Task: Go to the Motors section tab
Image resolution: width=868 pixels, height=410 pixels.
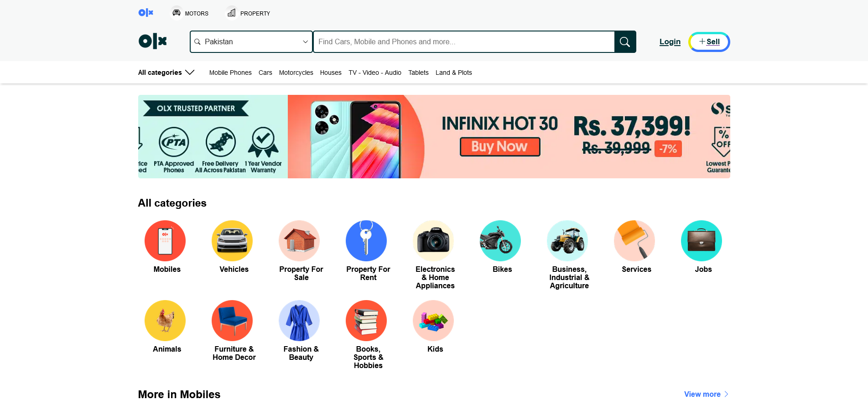Action: tap(190, 13)
